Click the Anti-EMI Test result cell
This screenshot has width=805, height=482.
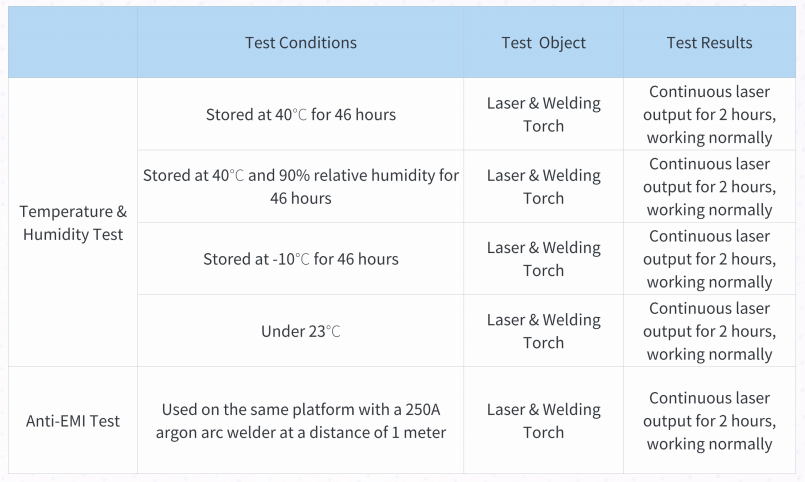tap(709, 421)
